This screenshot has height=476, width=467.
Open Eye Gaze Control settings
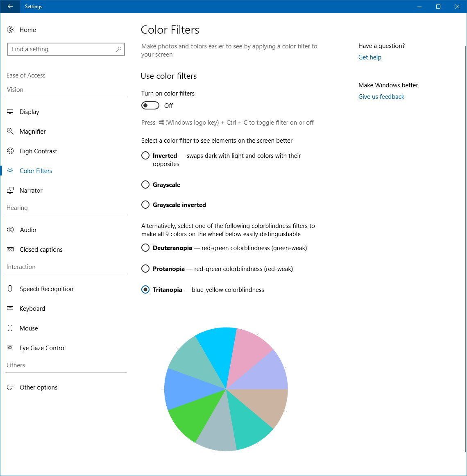point(43,348)
